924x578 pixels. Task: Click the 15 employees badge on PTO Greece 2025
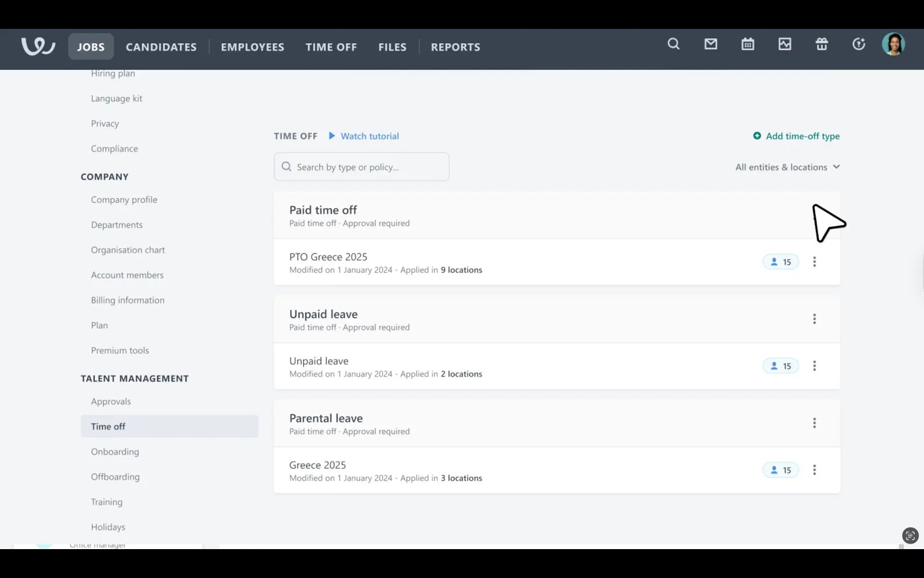click(x=781, y=262)
